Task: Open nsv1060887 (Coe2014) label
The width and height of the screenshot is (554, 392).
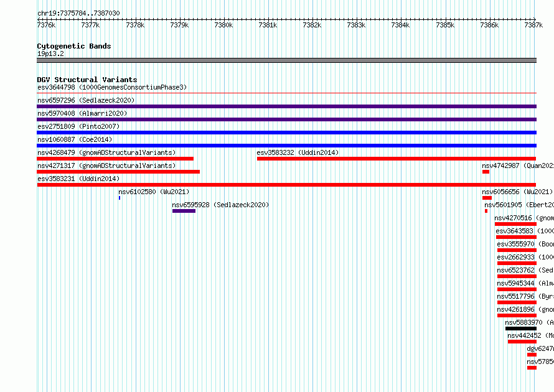Action: point(75,139)
